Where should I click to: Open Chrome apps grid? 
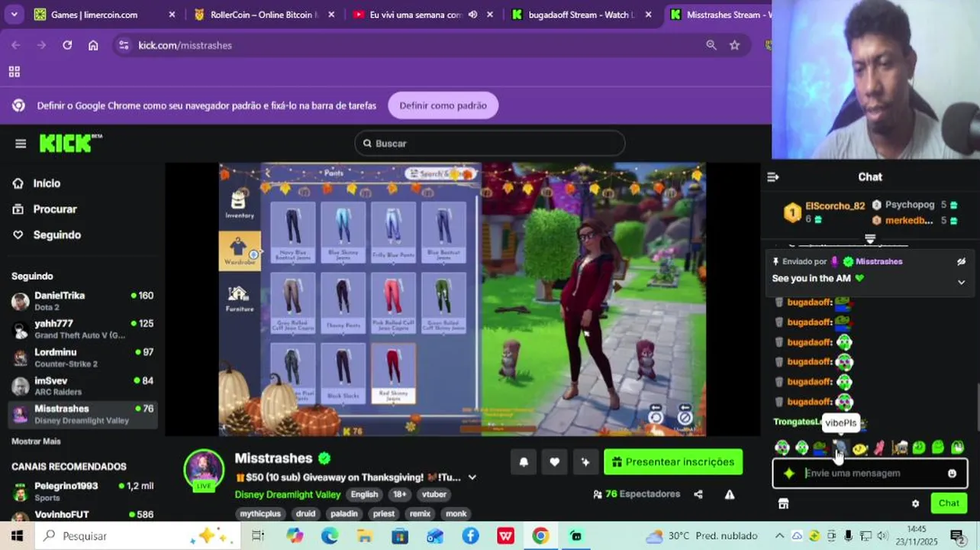coord(14,72)
